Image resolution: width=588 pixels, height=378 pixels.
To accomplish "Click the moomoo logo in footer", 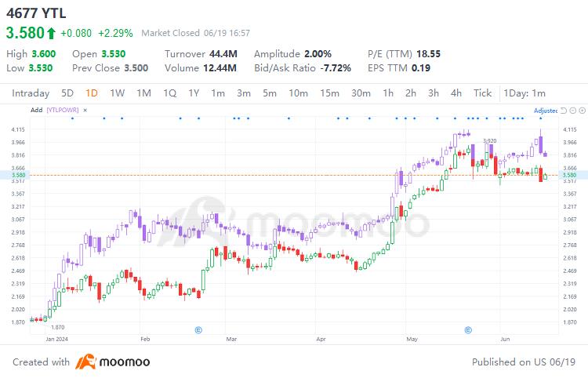I will [112, 362].
